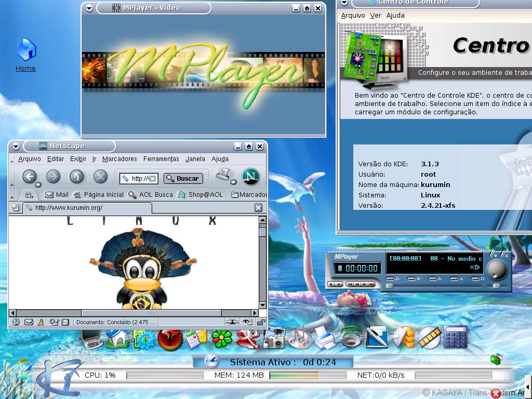
Task: Go back using Netscape's Back arrow
Action: (30, 176)
